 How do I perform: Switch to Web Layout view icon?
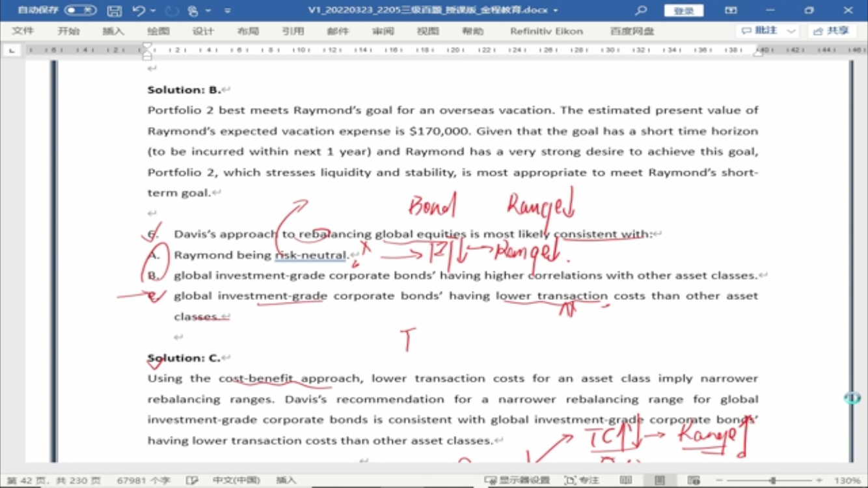[693, 480]
